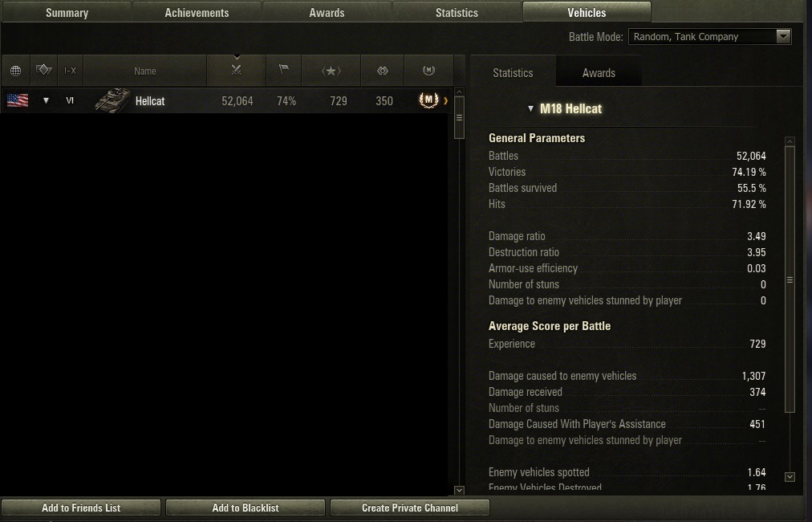
Task: Open the Battle Mode dropdown
Action: pos(709,36)
